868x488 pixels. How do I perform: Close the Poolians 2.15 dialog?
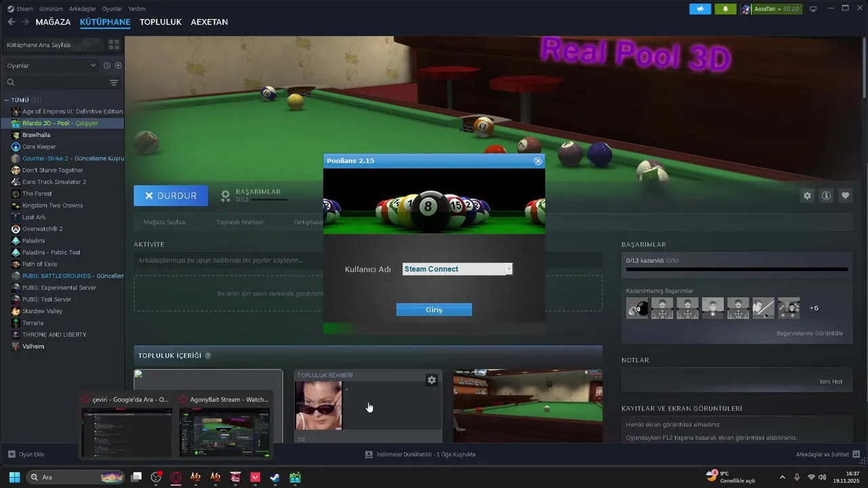point(538,161)
